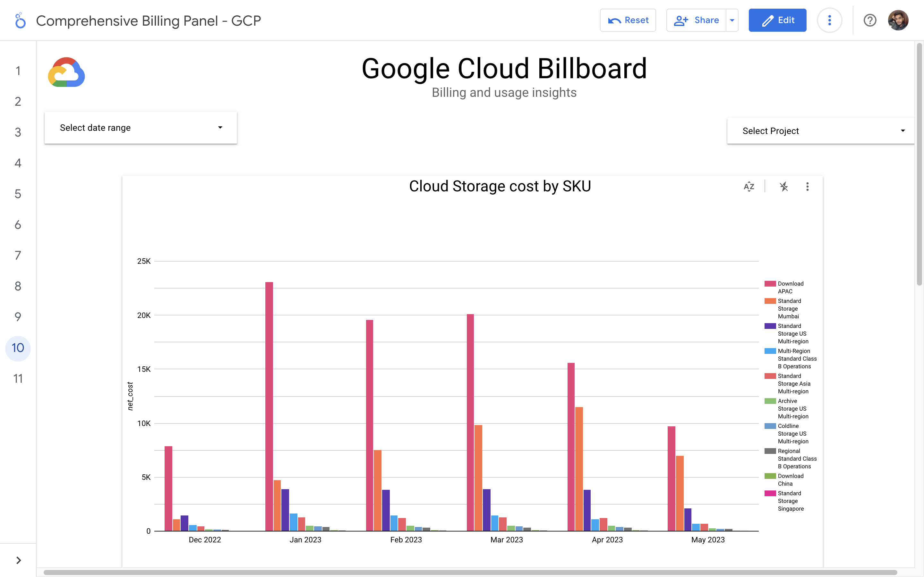Switch to page 11 in sidebar
This screenshot has height=577, width=924.
[18, 379]
